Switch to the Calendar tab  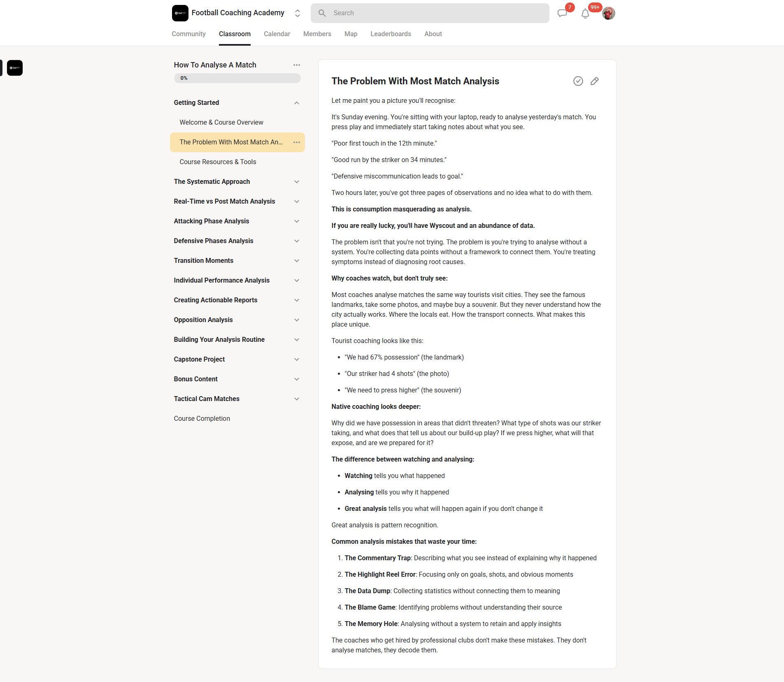277,34
